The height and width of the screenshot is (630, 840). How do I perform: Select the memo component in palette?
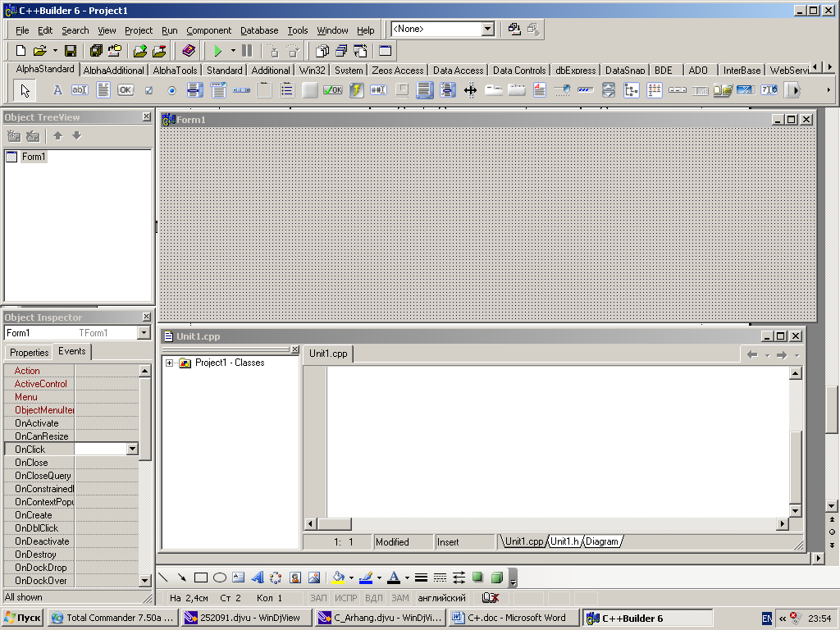click(103, 90)
